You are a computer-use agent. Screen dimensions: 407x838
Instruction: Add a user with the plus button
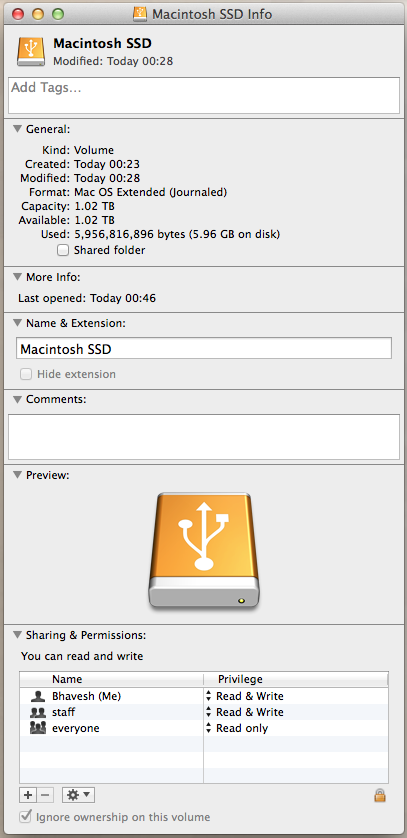point(28,795)
